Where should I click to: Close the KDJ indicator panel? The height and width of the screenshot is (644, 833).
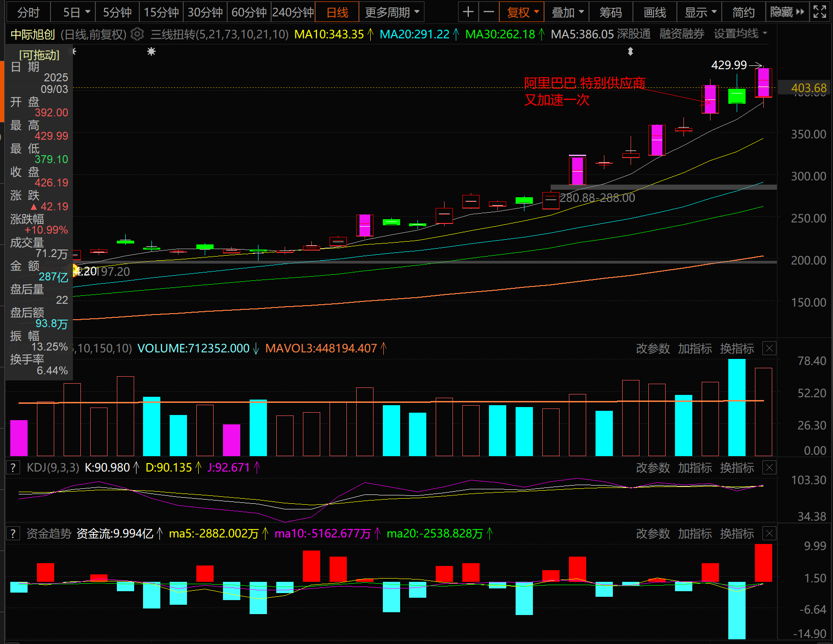[769, 467]
